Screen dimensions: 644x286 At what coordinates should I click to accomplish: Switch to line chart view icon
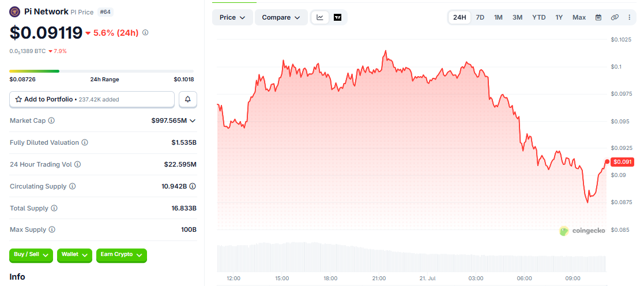pos(320,17)
